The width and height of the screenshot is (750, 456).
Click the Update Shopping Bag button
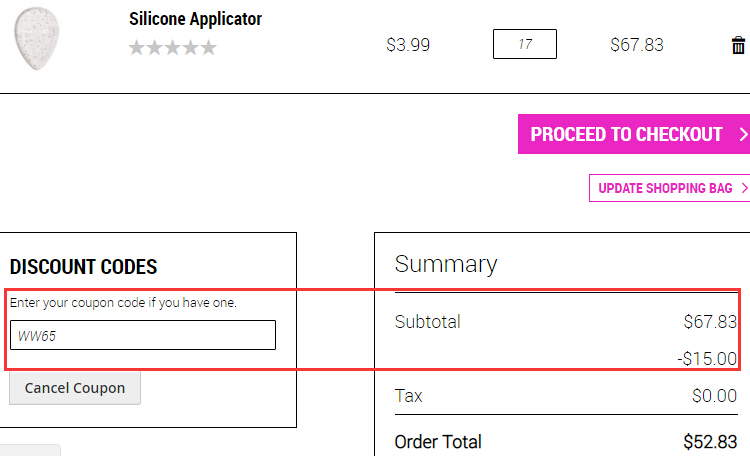670,188
